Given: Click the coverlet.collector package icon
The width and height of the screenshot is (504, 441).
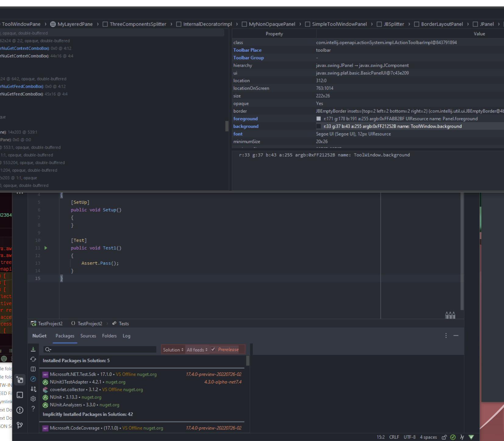Looking at the screenshot, I should (45, 390).
